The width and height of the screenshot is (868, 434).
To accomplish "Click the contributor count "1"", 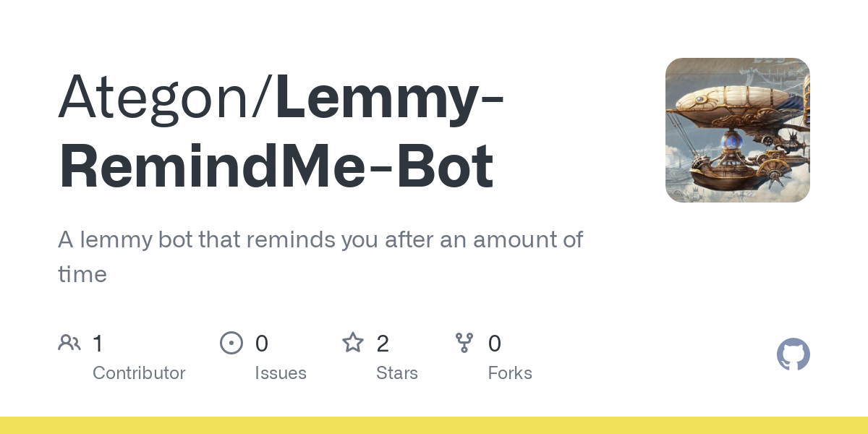I will tap(98, 343).
